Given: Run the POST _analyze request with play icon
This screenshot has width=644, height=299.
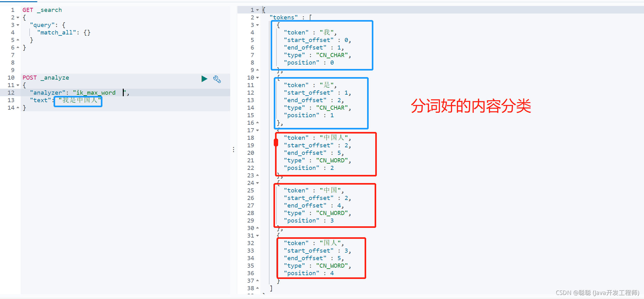Looking at the screenshot, I should coord(204,79).
